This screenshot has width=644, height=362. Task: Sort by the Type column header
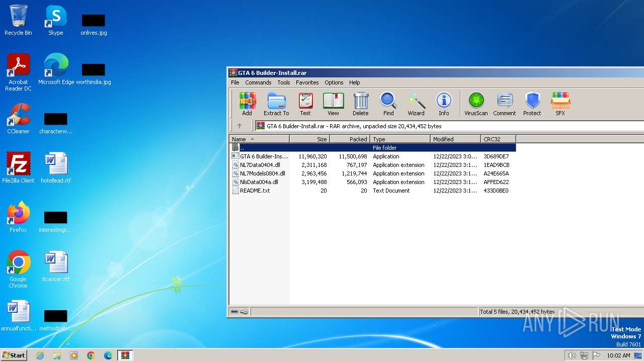400,139
